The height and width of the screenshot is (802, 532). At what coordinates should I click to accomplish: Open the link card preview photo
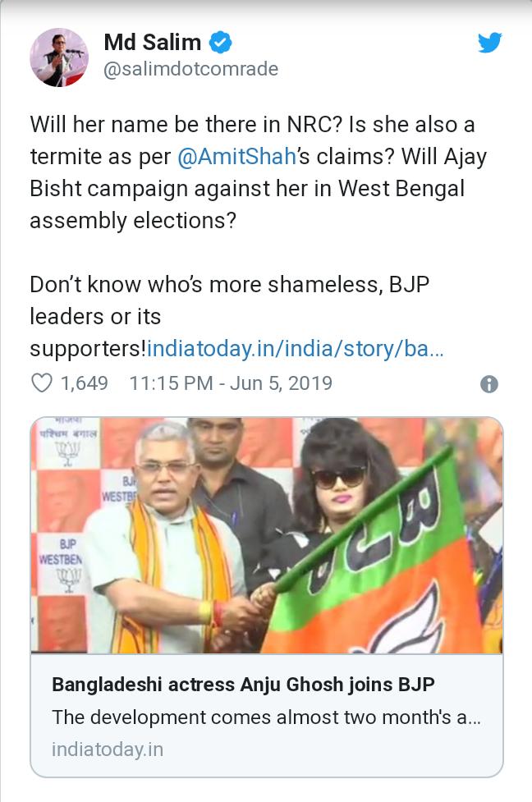coord(267,535)
